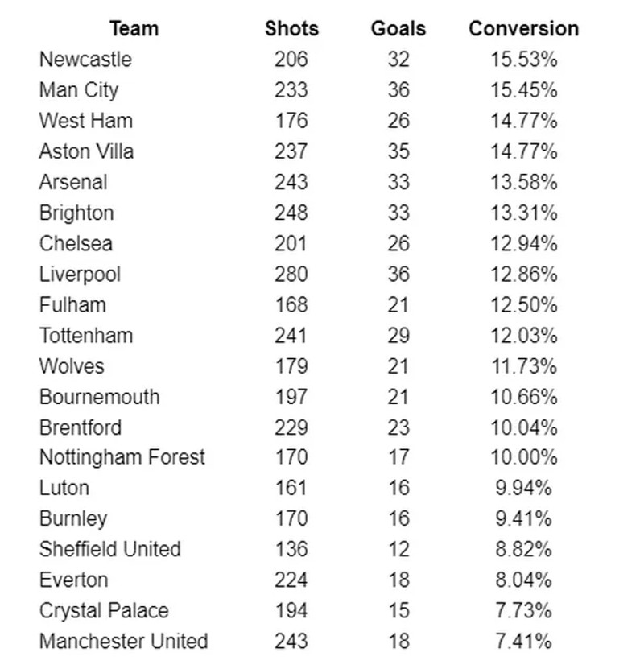Select the Wolves team name

click(x=72, y=366)
